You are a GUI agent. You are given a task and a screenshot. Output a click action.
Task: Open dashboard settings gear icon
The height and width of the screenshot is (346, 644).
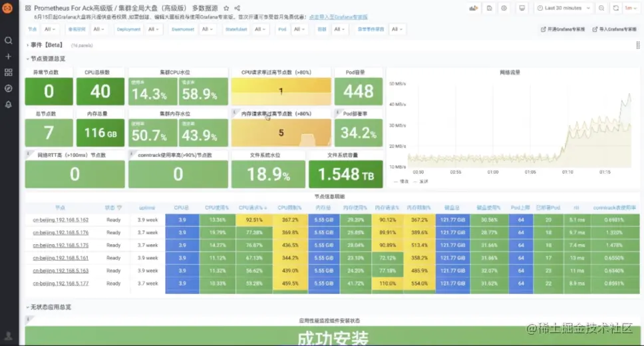(504, 8)
